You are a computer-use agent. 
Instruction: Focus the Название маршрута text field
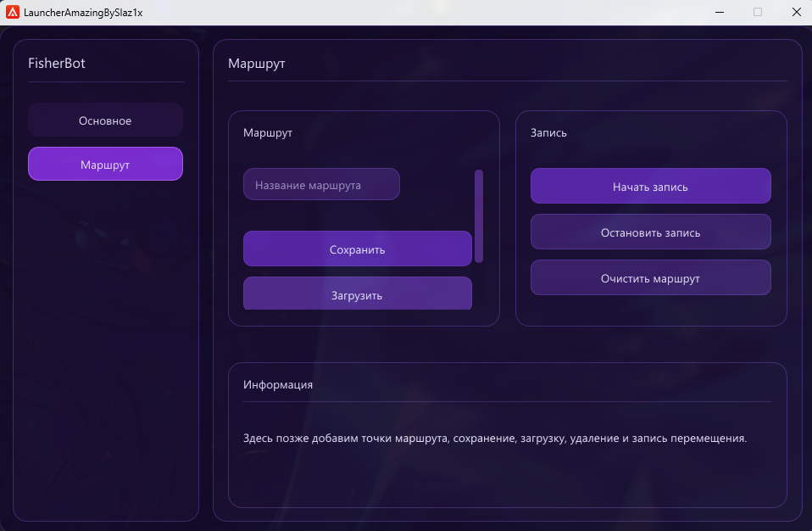321,185
